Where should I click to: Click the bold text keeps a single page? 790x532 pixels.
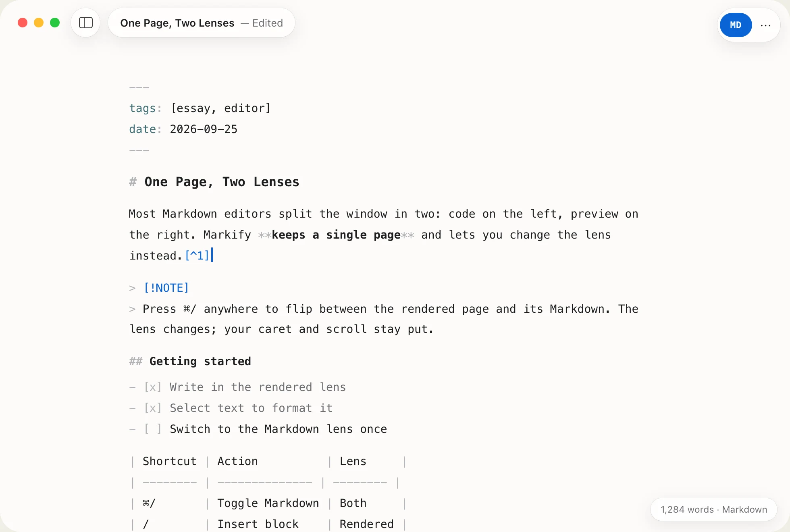(x=336, y=235)
